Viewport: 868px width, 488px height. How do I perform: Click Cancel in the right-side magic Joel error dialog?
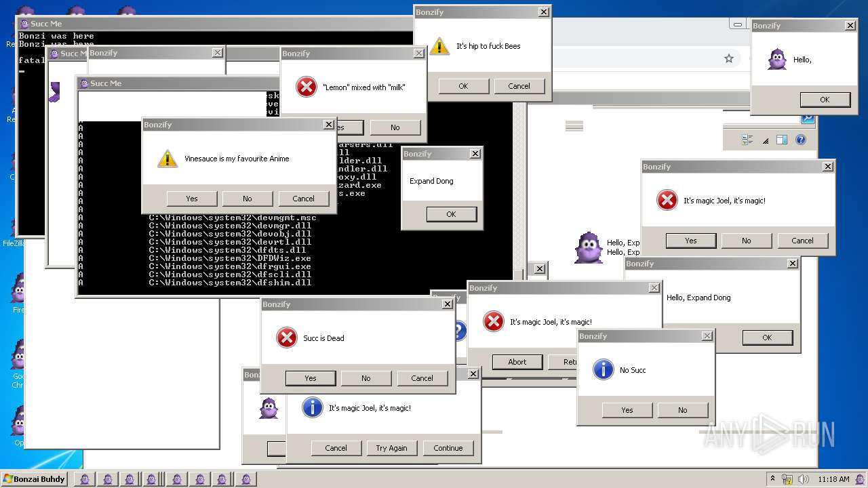[802, 241]
